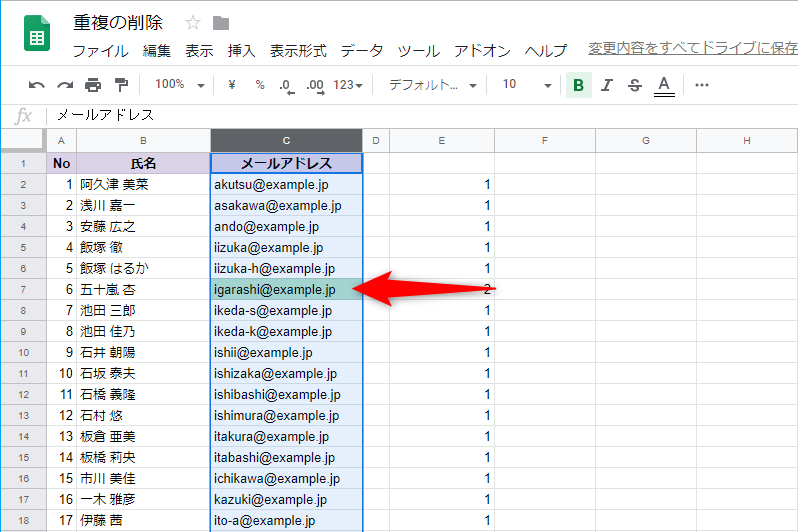Click the 変更内容をすべてドライブに保存 link
Image resolution: width=798 pixels, height=532 pixels.
tap(693, 48)
